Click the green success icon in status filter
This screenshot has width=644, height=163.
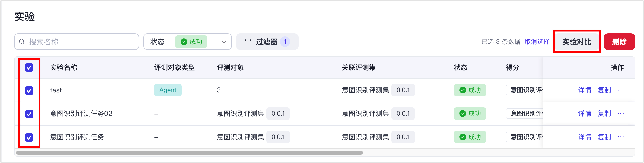(184, 42)
